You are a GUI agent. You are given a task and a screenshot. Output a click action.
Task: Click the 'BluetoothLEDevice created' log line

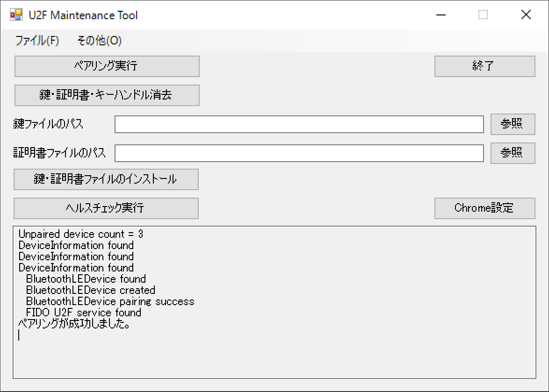(91, 290)
